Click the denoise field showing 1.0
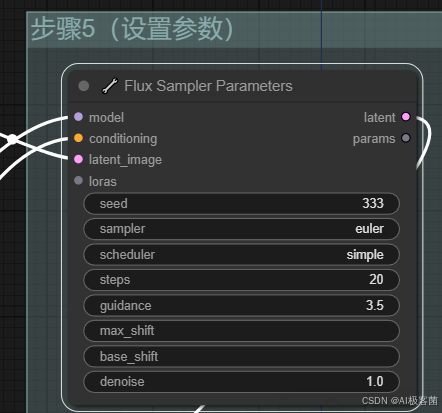 (x=241, y=382)
